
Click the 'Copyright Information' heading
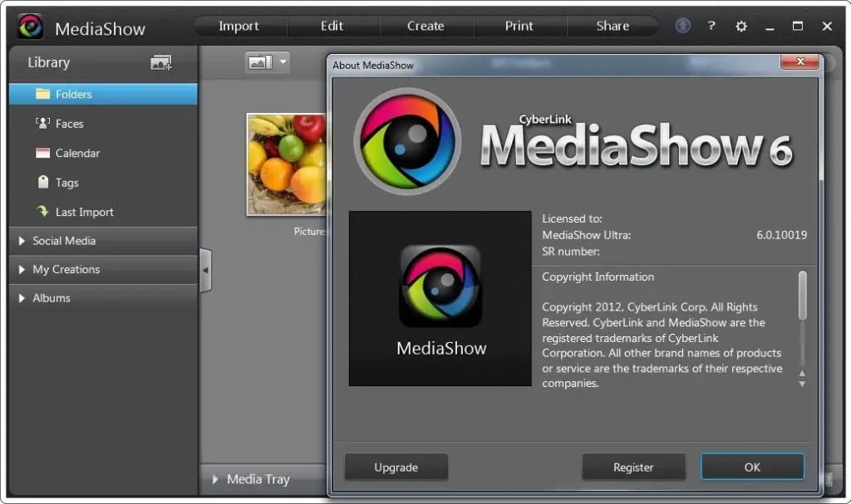(598, 276)
